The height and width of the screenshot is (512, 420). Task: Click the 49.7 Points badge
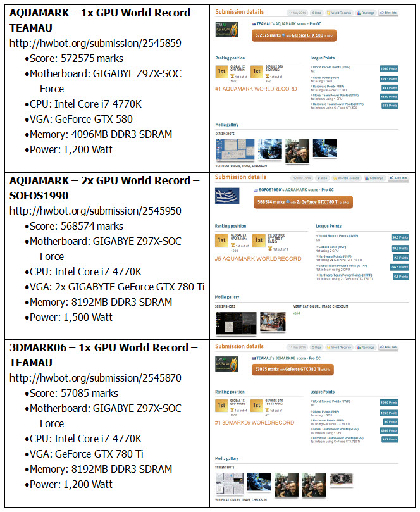390,88
